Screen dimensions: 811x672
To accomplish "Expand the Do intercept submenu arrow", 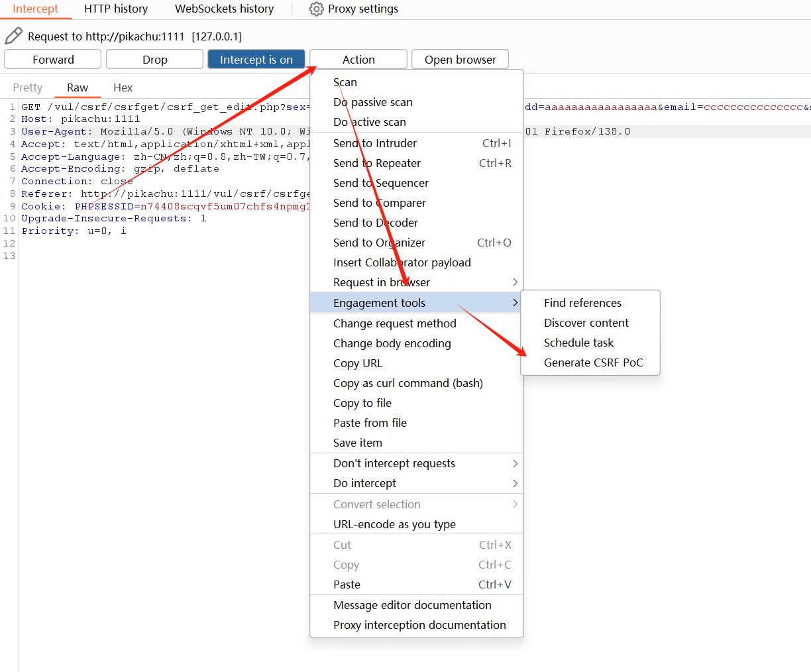I will pyautogui.click(x=515, y=483).
